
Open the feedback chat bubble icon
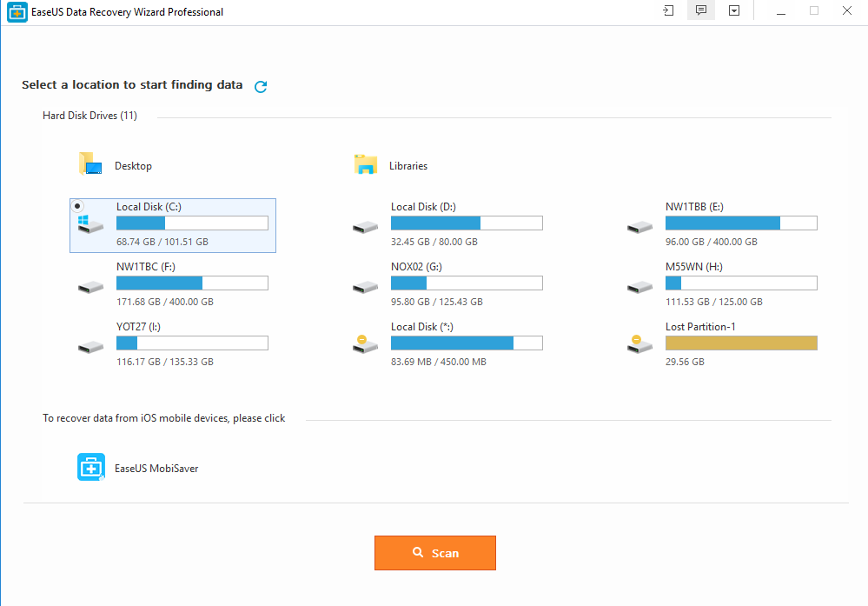(x=700, y=11)
